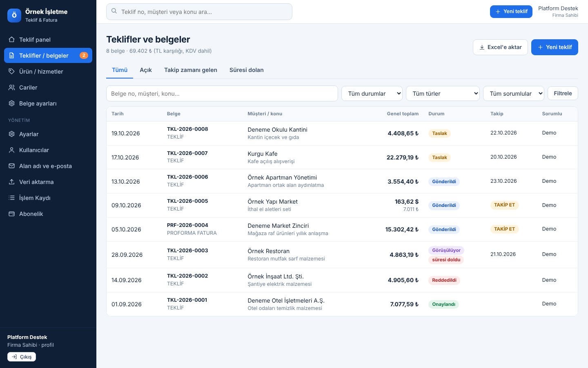Click the Filtrele button
The image size is (588, 368).
click(x=563, y=93)
